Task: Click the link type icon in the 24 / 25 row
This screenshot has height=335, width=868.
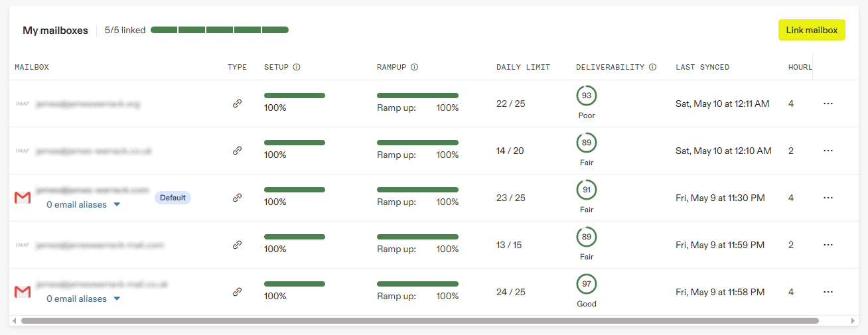Action: [237, 292]
